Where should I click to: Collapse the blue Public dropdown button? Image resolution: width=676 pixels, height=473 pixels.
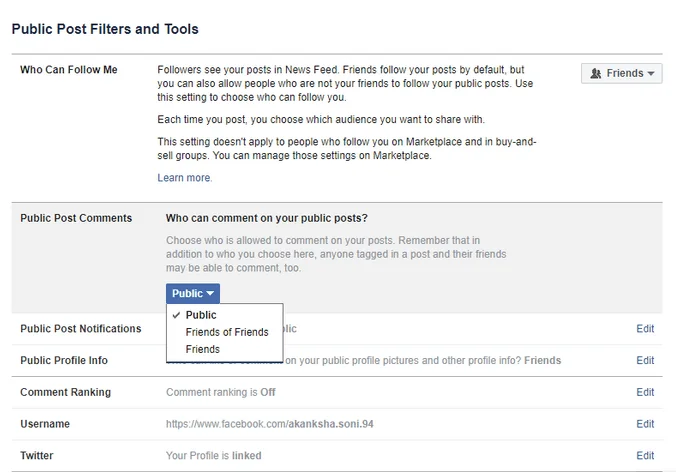tap(193, 293)
